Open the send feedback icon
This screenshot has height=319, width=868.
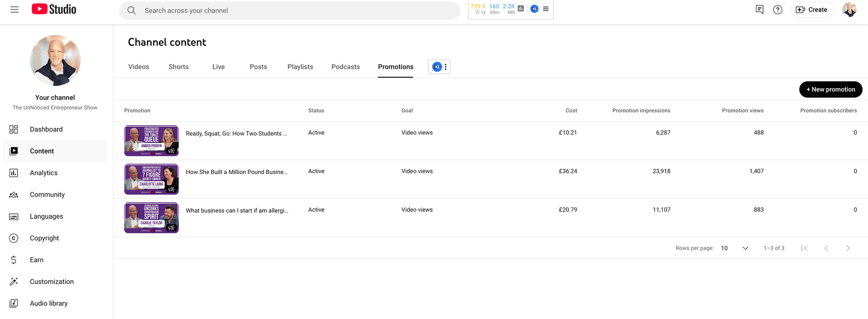click(x=759, y=9)
